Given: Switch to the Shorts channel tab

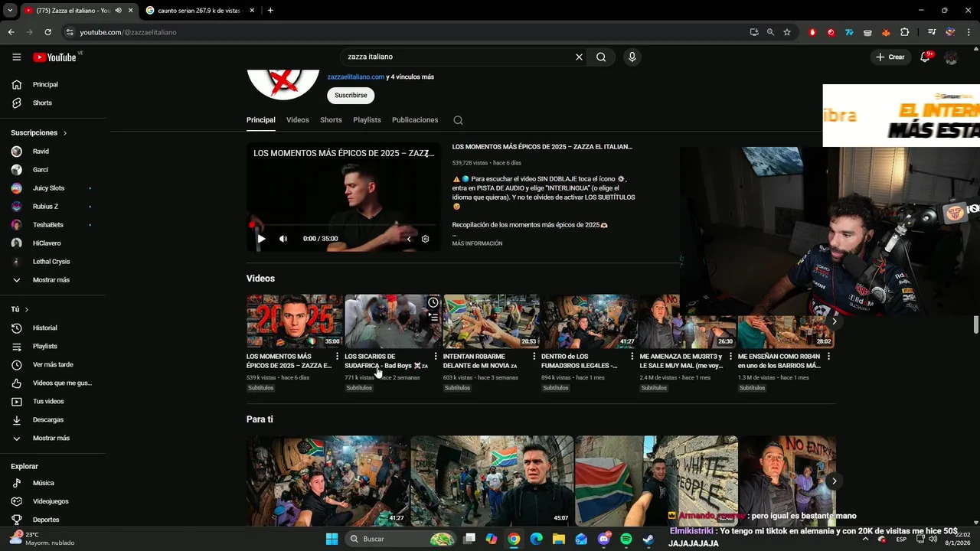Looking at the screenshot, I should [331, 120].
